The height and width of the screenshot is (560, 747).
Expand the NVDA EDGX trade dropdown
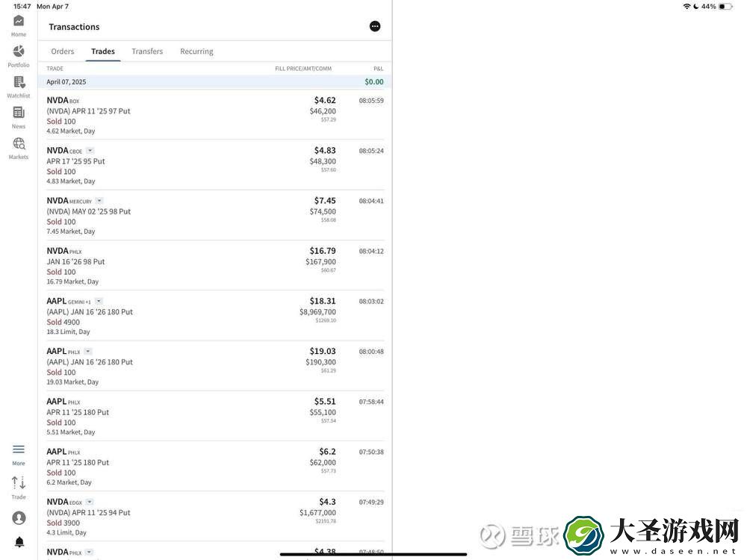point(90,502)
